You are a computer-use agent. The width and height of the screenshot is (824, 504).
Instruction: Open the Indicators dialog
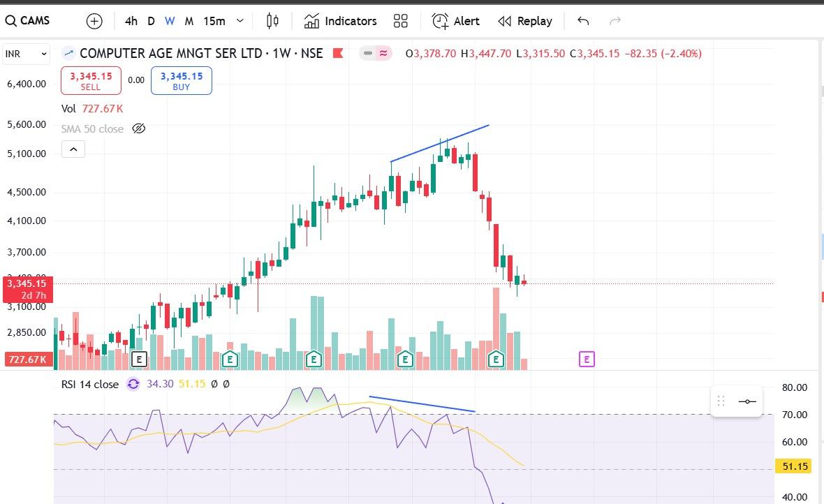tap(341, 21)
